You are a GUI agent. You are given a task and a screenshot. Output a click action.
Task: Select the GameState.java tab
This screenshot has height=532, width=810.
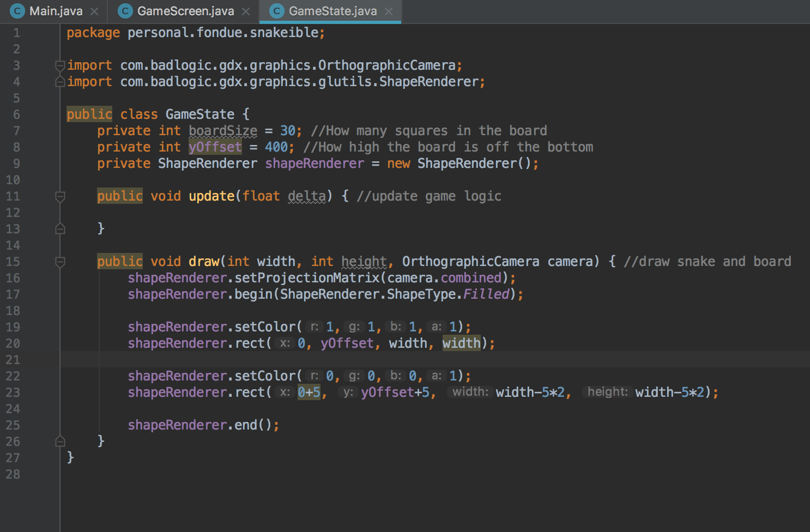pos(330,11)
